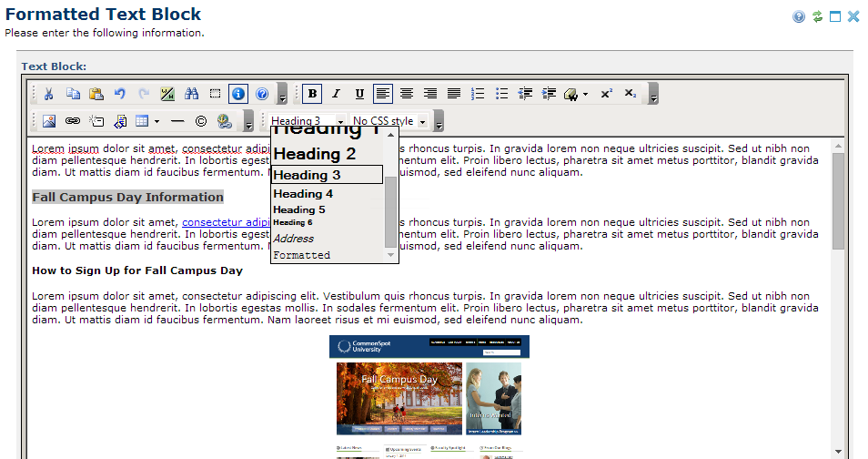This screenshot has height=459, width=868.
Task: Justify the text
Action: pos(454,94)
